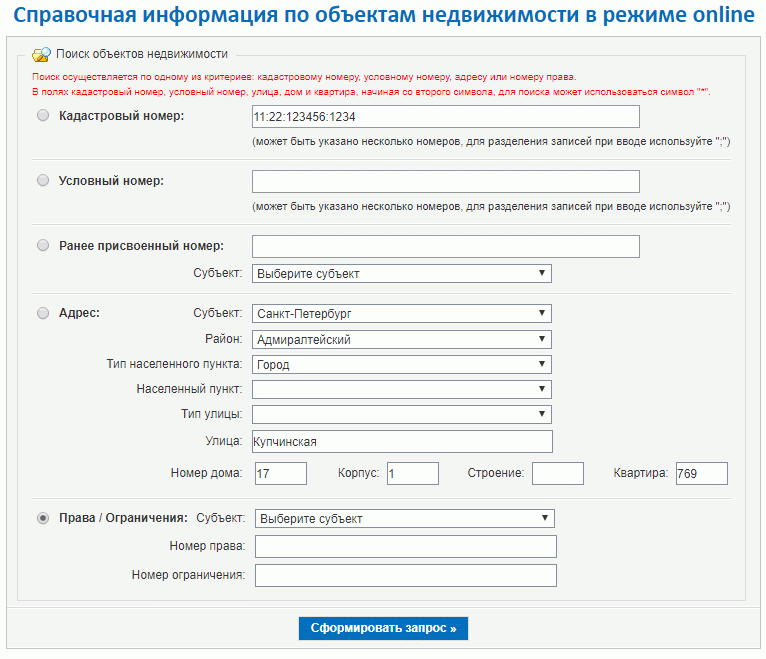Focus the Условный номер text field
Viewport: 766px width, 659px height.
pos(446,182)
